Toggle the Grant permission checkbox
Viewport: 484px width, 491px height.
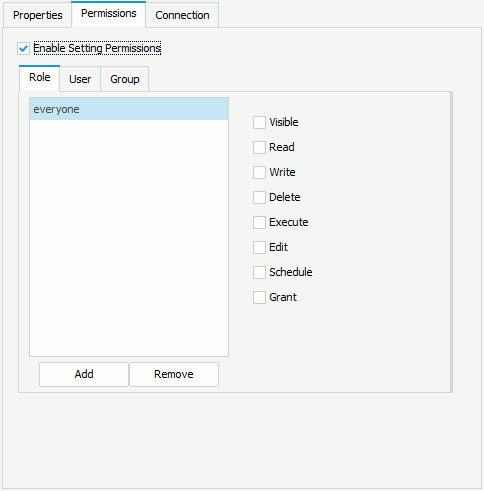[x=259, y=297]
